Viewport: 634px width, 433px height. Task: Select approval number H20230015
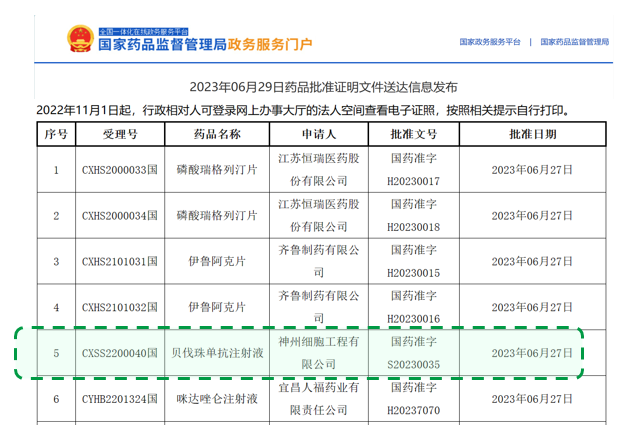(414, 273)
